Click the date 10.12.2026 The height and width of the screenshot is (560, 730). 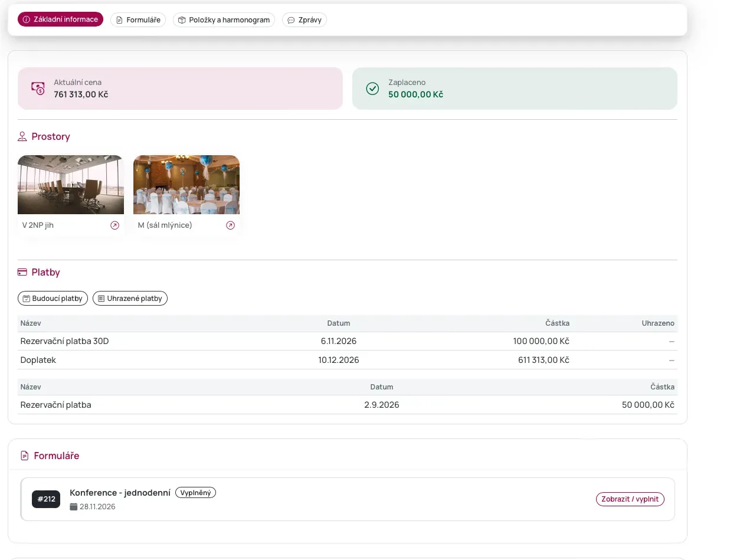tap(339, 360)
